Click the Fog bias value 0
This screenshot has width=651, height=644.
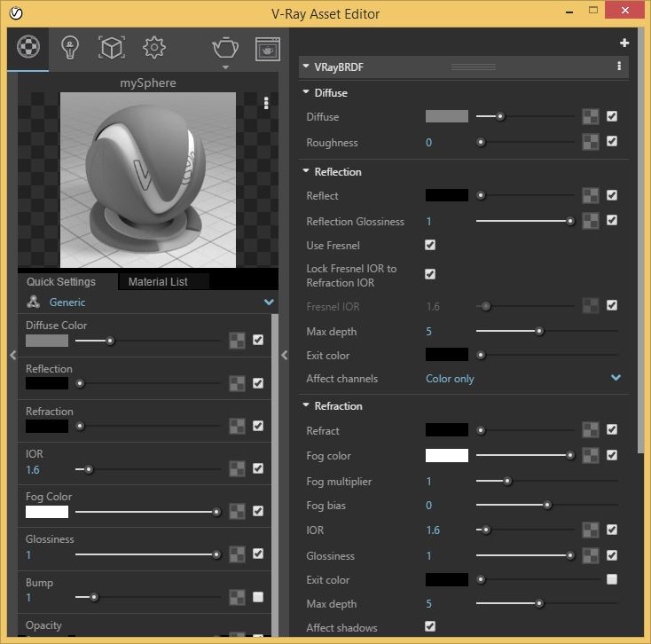(428, 506)
